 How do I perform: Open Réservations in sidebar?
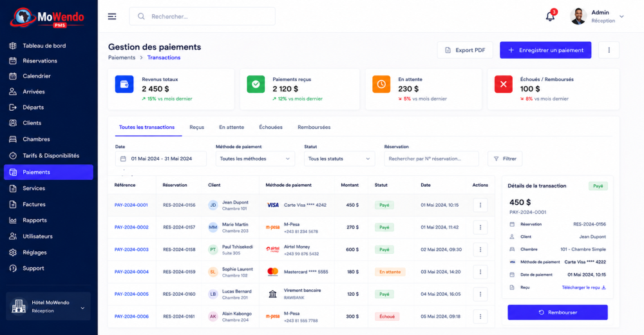(x=48, y=61)
